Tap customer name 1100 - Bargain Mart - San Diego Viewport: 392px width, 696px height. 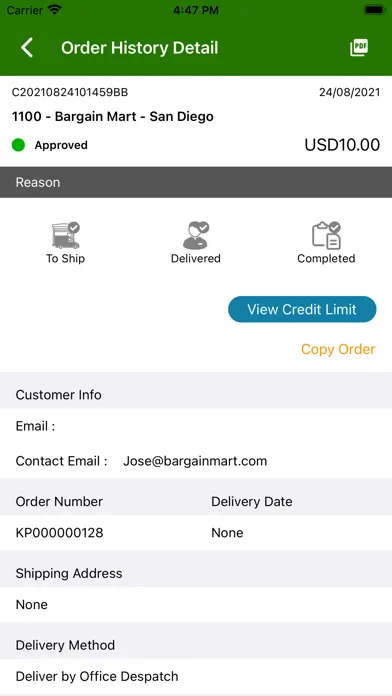112,117
